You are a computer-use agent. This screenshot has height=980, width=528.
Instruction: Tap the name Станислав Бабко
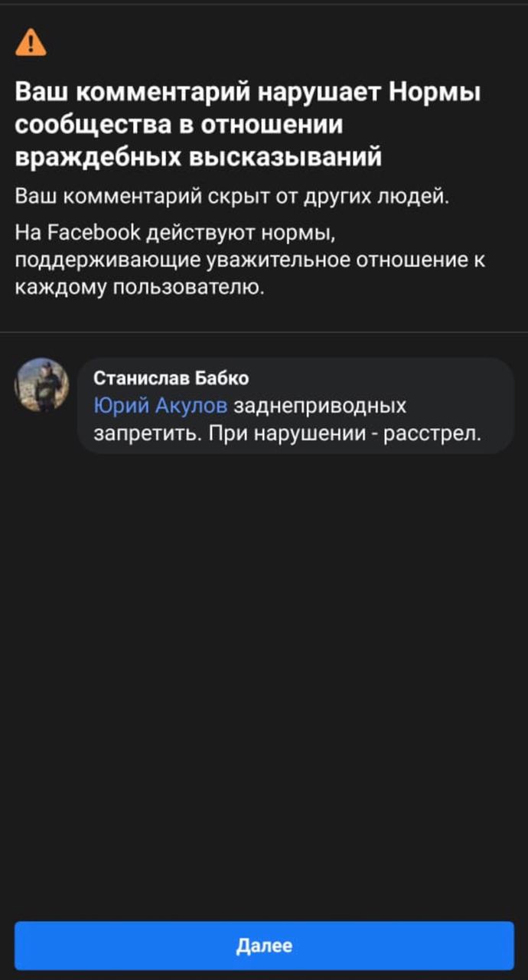tap(171, 378)
